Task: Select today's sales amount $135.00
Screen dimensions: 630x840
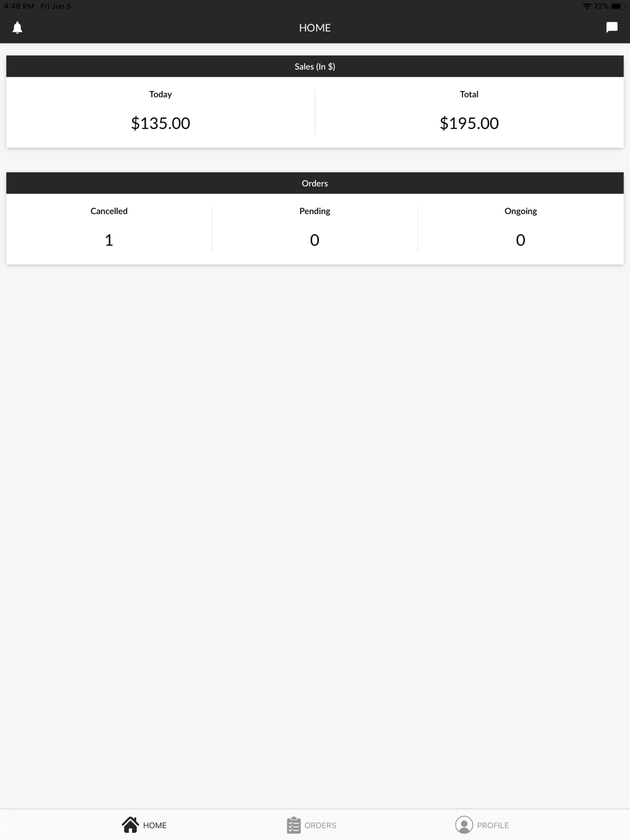Action: click(x=161, y=123)
